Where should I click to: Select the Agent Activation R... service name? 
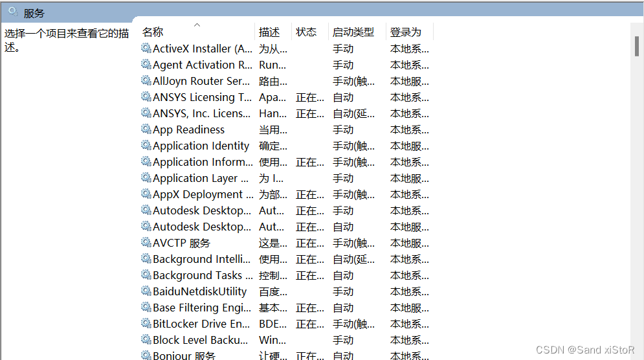(203, 65)
